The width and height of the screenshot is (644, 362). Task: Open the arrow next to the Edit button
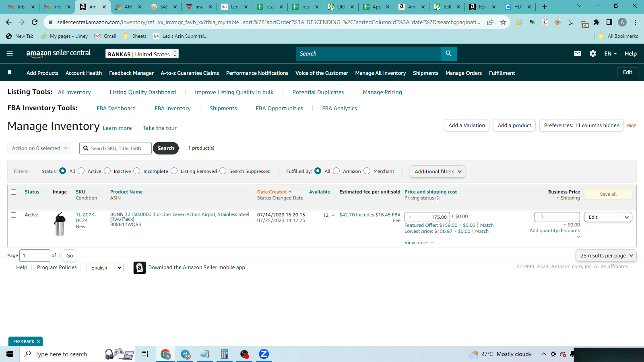(627, 217)
